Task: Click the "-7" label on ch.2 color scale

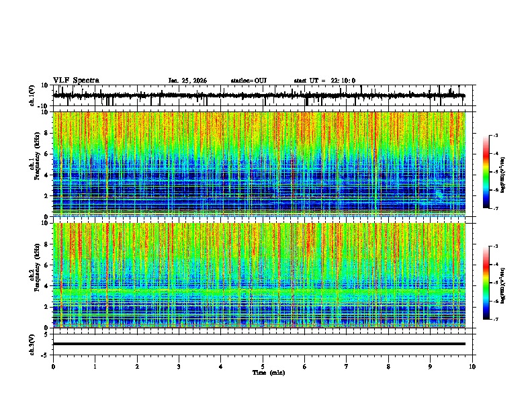Action: [x=496, y=319]
